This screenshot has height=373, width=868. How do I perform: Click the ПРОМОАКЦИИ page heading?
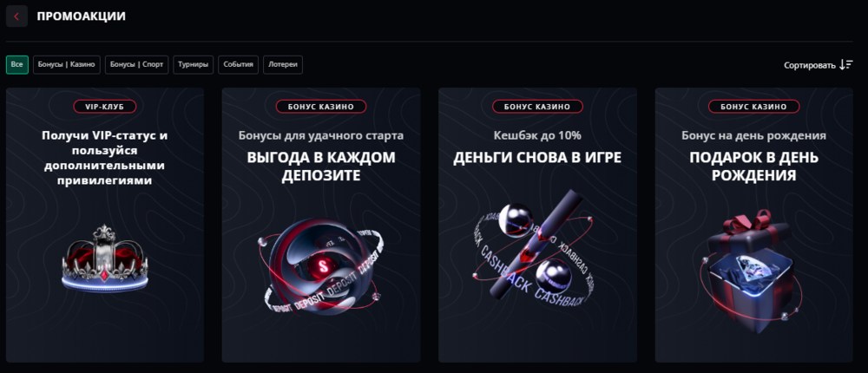click(82, 16)
